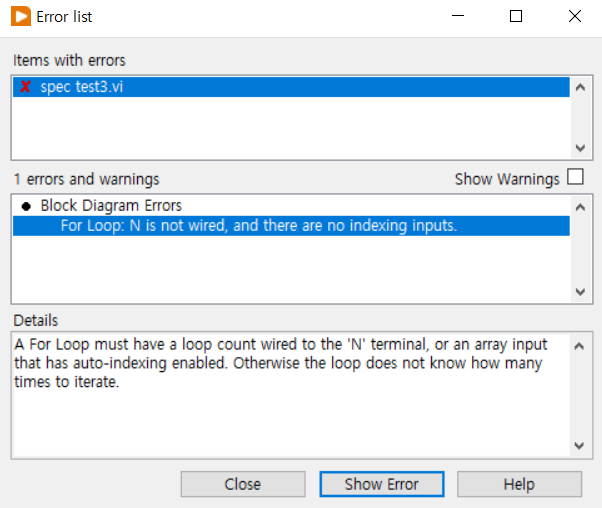Minimize the Error list window
Screen dimensions: 602x508
coord(458,17)
